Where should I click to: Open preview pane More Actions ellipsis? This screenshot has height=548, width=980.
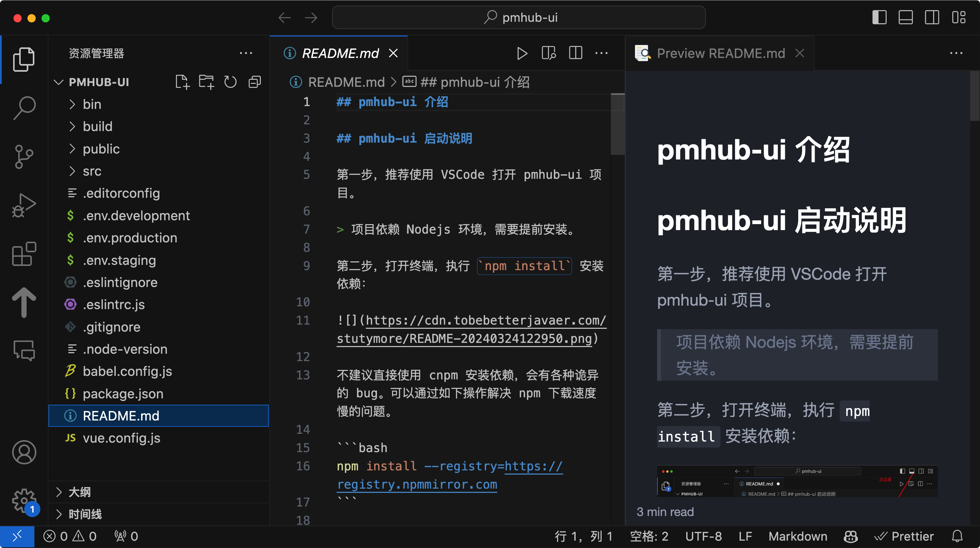click(x=956, y=53)
